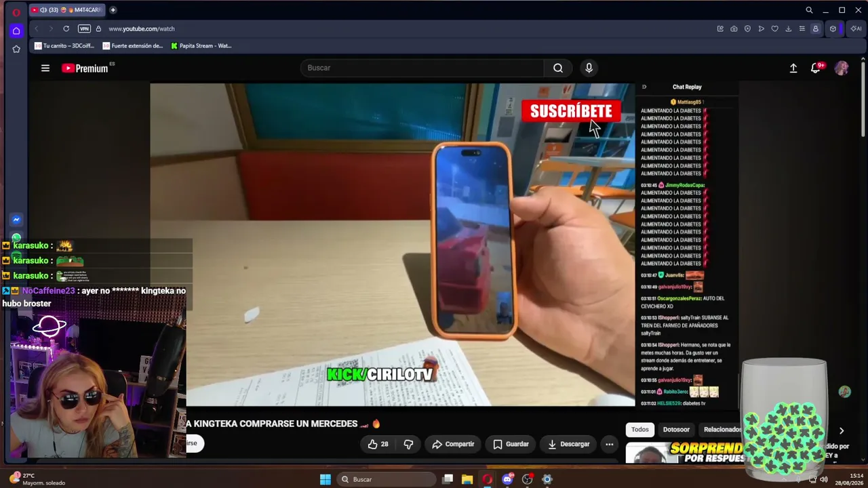The height and width of the screenshot is (488, 868).
Task: Open the extensions cube icon
Action: tap(833, 28)
